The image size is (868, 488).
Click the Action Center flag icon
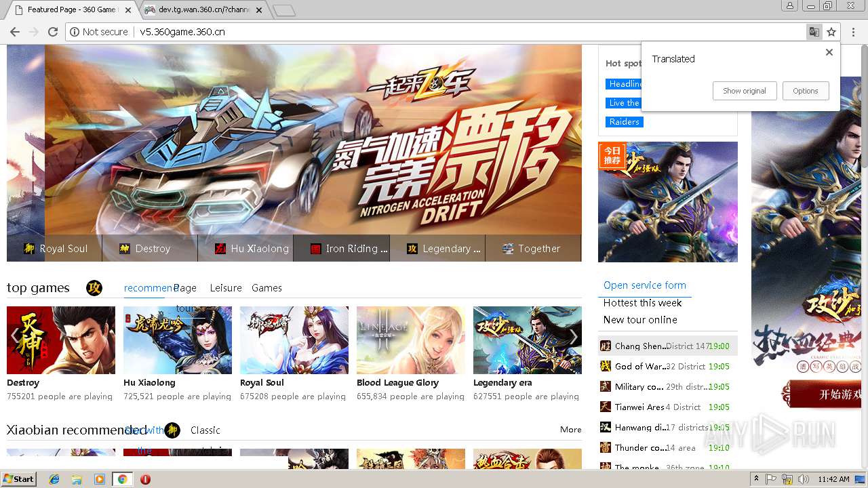point(772,479)
